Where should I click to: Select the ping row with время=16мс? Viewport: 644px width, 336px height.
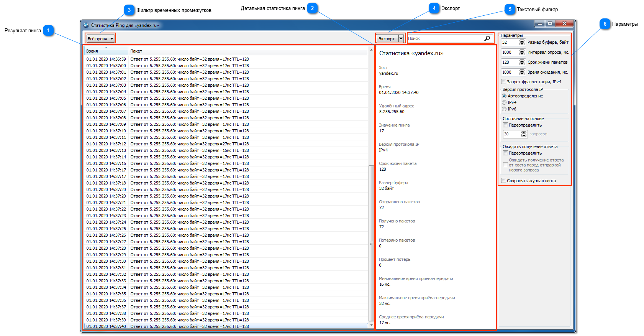226,150
